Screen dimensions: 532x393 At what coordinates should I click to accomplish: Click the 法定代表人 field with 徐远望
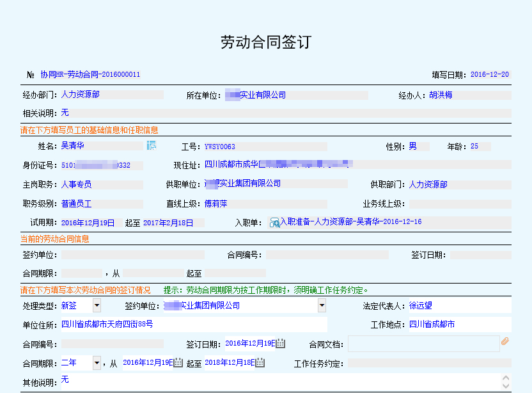pos(460,305)
